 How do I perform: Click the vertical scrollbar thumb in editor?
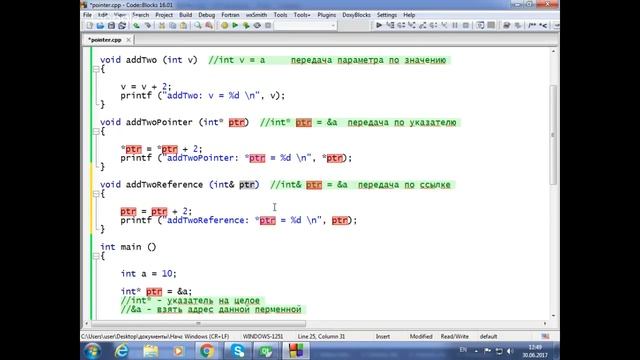click(x=553, y=135)
